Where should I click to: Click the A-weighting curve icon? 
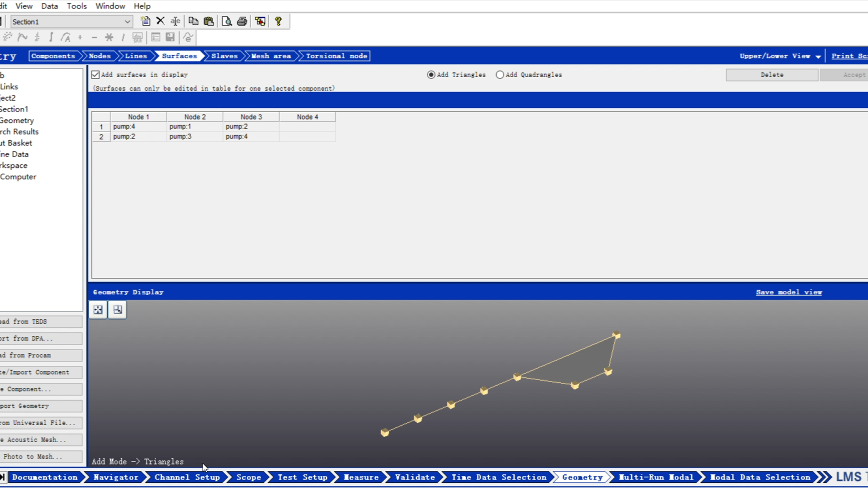click(x=66, y=37)
